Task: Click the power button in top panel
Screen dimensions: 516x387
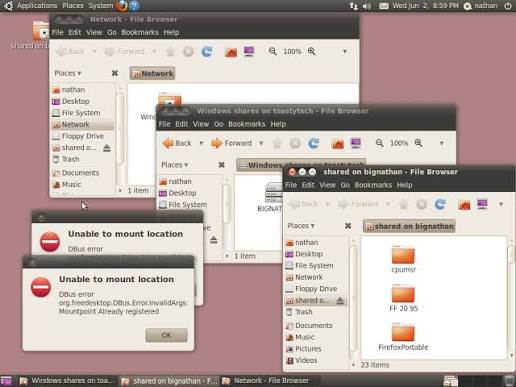Action: (508, 6)
